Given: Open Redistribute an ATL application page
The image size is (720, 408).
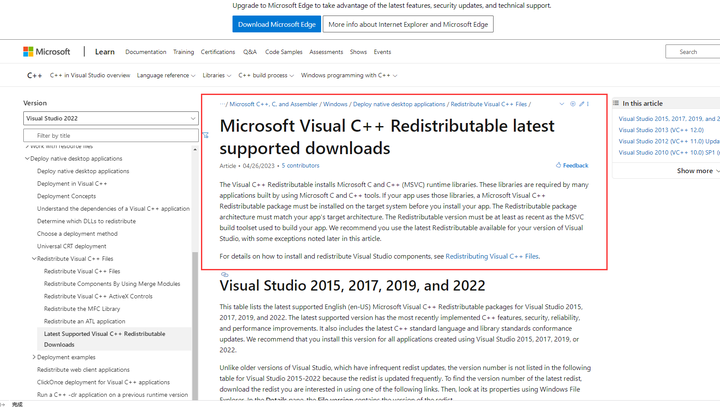Looking at the screenshot, I should [x=84, y=321].
